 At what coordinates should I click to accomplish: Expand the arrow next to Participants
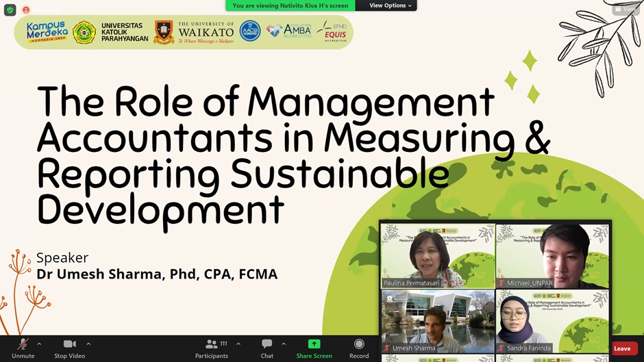[238, 344]
